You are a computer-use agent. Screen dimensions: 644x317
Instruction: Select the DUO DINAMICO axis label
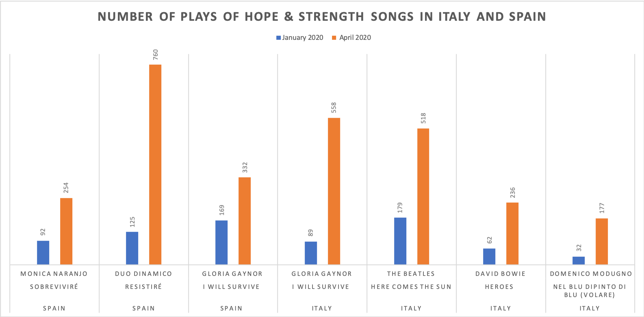coord(143,274)
